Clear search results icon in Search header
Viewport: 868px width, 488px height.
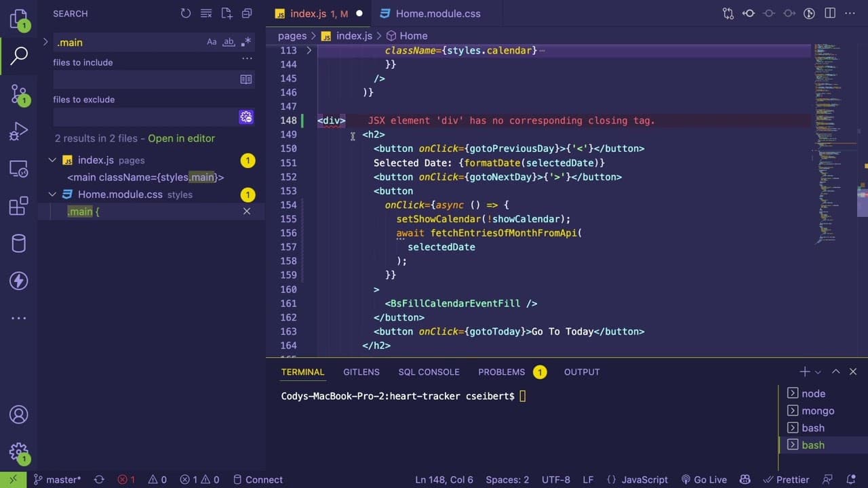pos(206,14)
